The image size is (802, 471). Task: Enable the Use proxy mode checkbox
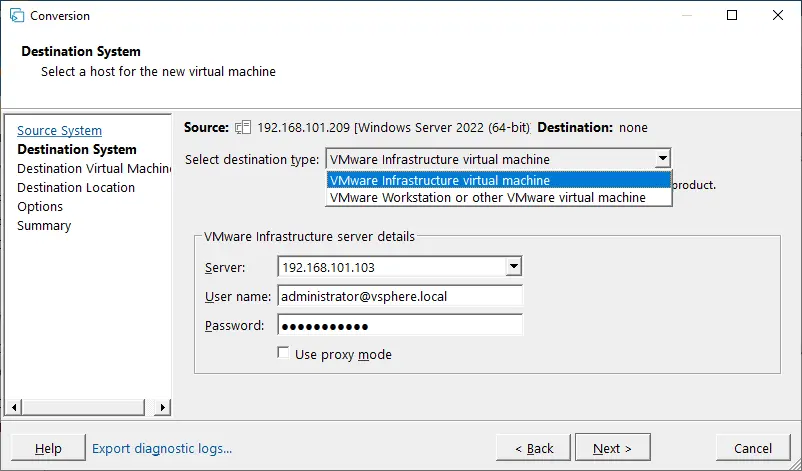pos(283,353)
